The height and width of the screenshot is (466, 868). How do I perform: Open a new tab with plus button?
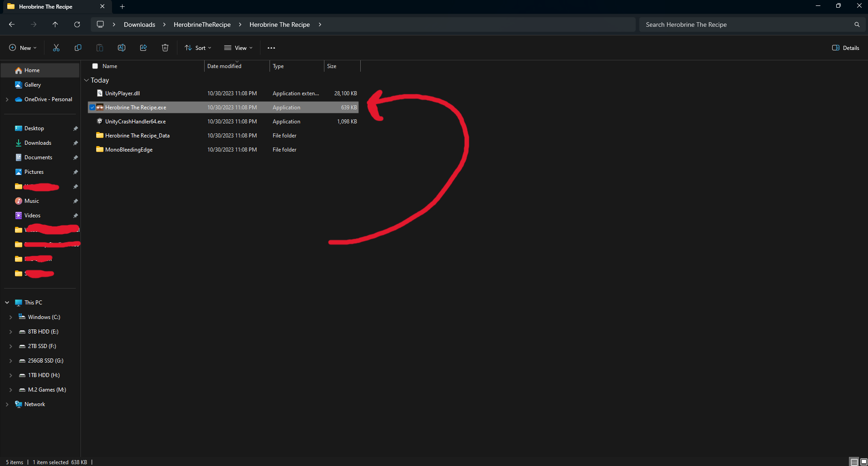point(122,6)
